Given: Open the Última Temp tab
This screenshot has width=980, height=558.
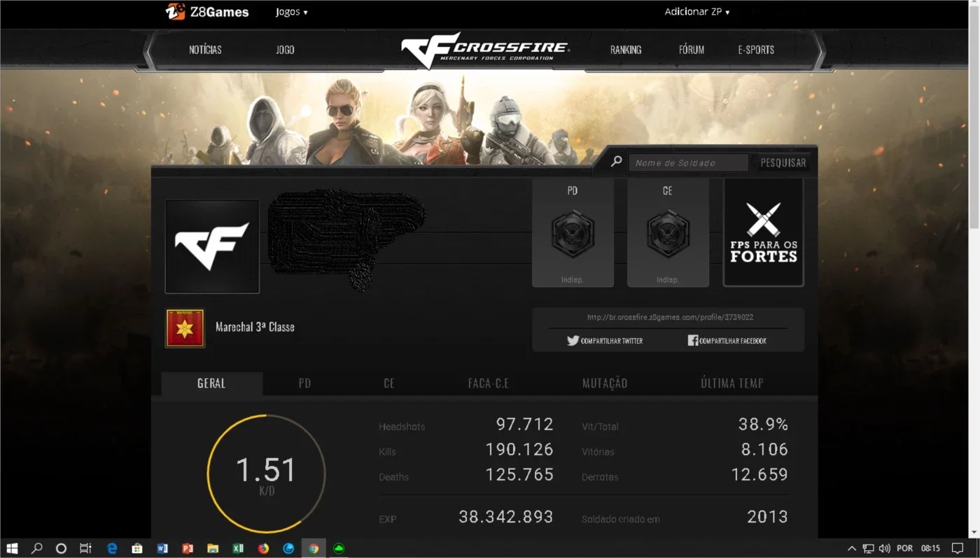Looking at the screenshot, I should [x=732, y=384].
